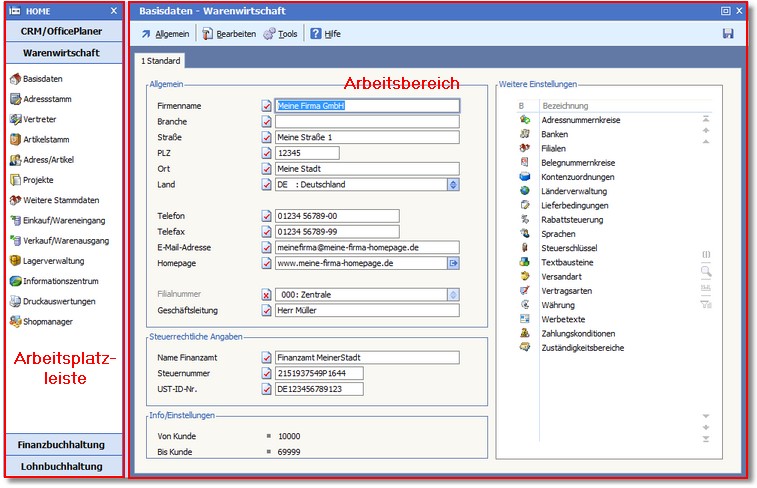
Task: Expand the Finanzbuchhaltung section
Action: pos(64,444)
